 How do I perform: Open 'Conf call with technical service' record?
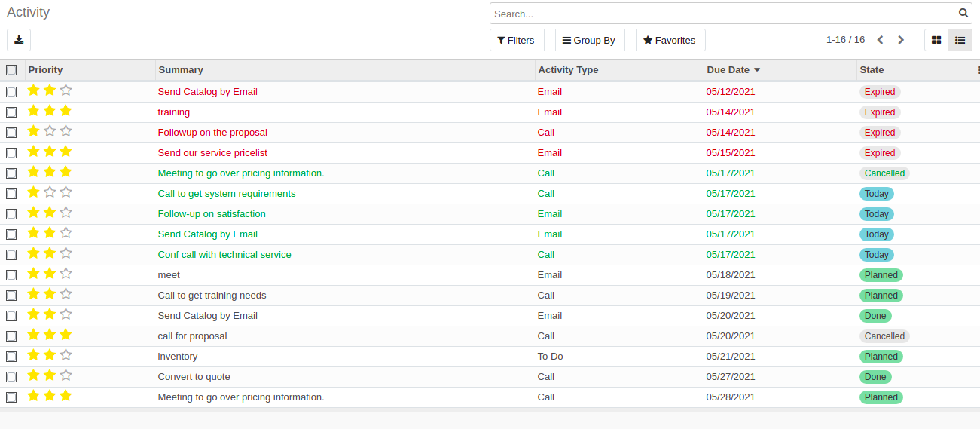224,254
